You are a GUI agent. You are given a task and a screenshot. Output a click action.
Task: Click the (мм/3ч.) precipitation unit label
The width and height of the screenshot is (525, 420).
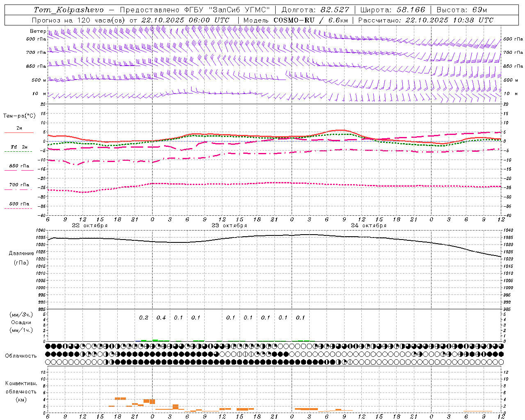click(21, 315)
